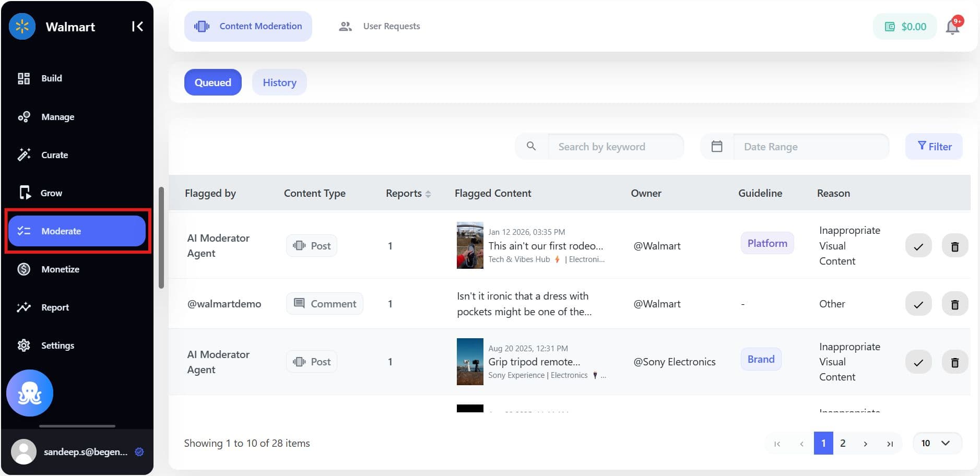
Task: Delete the 'This ain't our first rodeo' post
Action: (x=955, y=246)
